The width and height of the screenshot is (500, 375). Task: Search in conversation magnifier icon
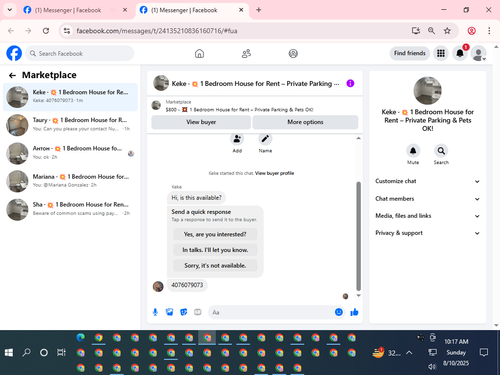tap(441, 151)
